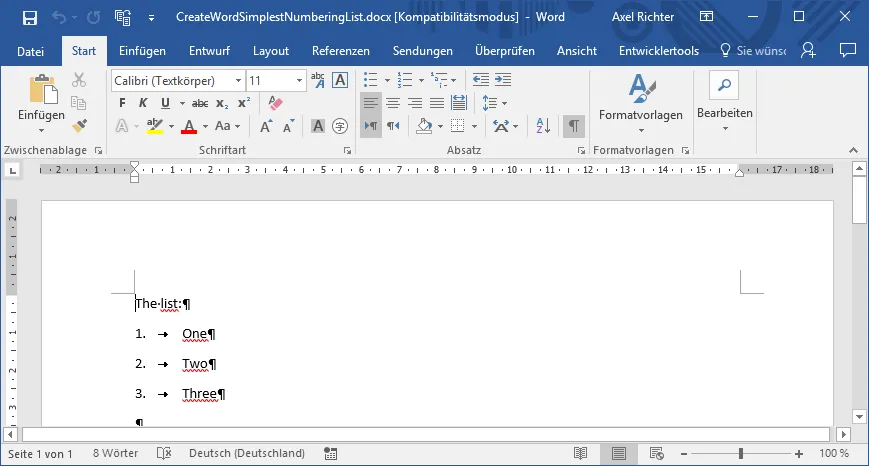Select the format painter brush
This screenshot has width=869, height=466.
coord(79,126)
